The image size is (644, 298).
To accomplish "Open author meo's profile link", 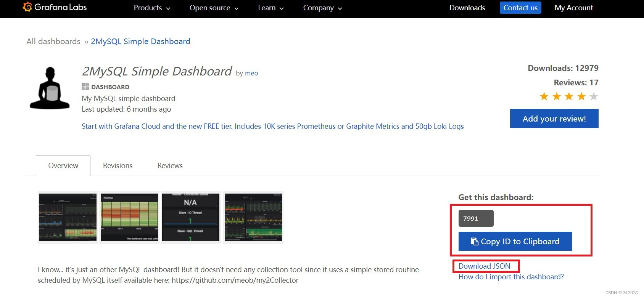I will tap(251, 73).
